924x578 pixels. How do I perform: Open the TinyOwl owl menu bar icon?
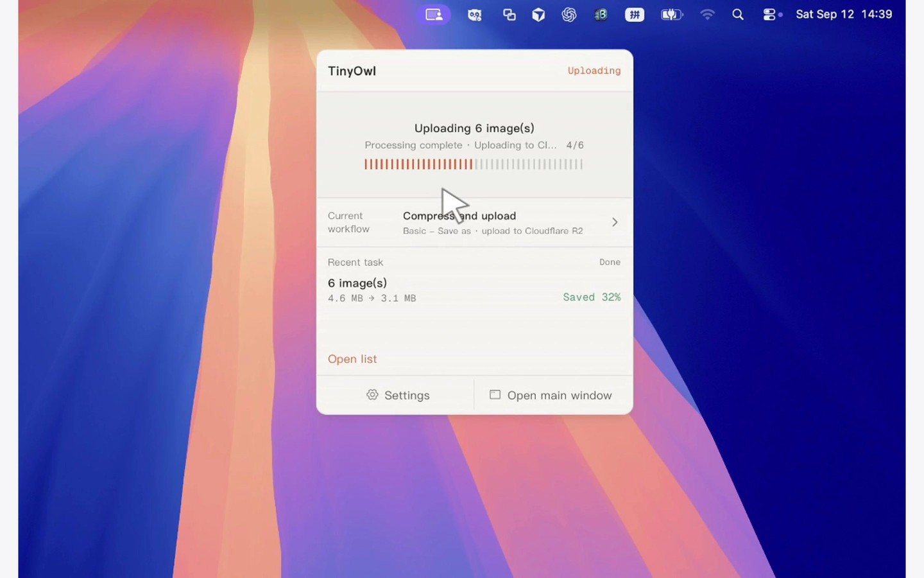[x=475, y=15]
